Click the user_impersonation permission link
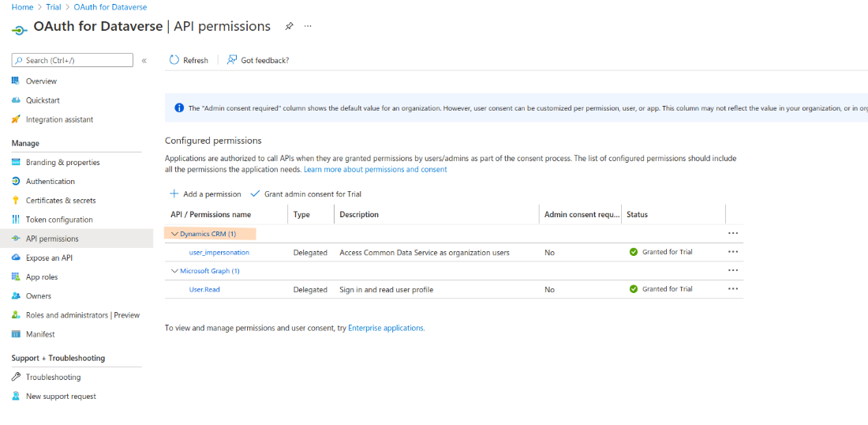This screenshot has height=425, width=868. tap(219, 252)
